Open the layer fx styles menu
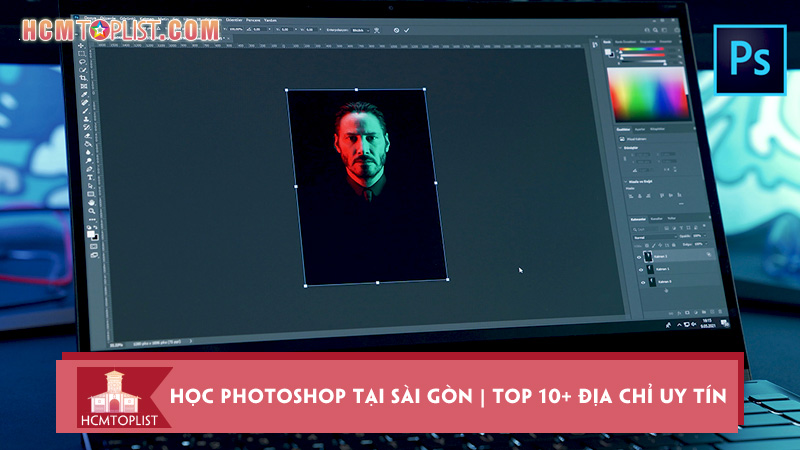 [x=679, y=313]
